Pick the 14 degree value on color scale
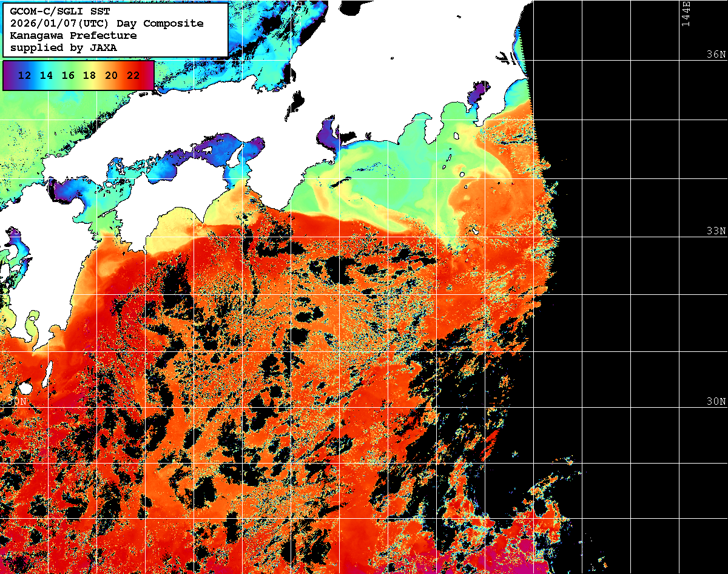Viewport: 728px width, 574px height. click(46, 76)
